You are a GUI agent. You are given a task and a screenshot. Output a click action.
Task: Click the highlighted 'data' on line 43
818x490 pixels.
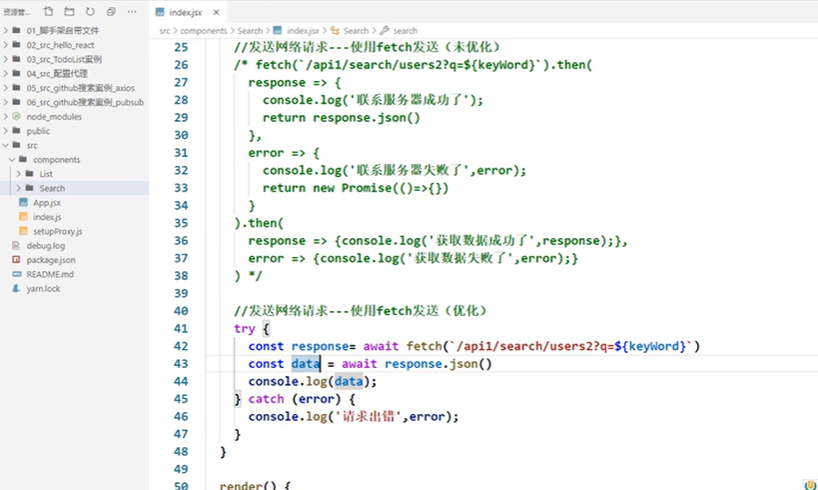pos(306,364)
